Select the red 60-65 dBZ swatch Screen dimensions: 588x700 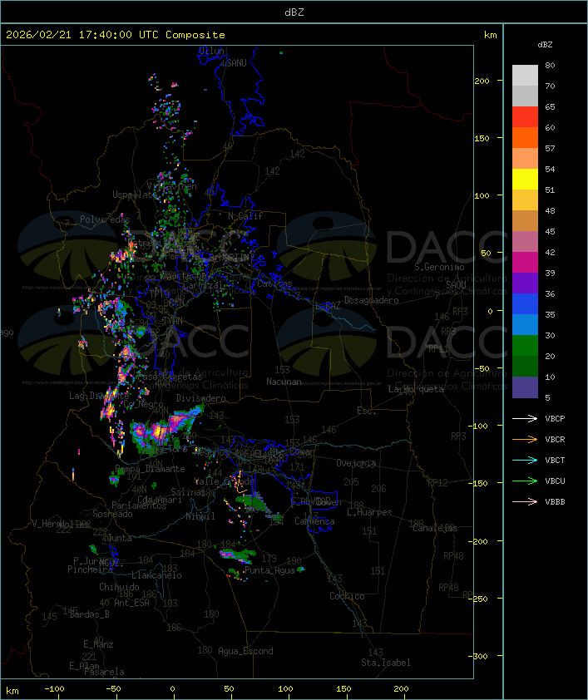click(525, 117)
